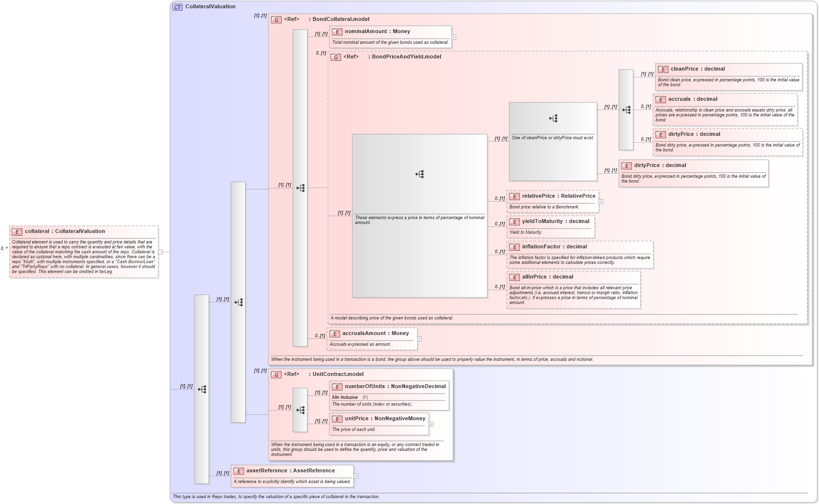Expand nominalAmount Money using its plus button
The width and height of the screenshot is (819, 504).
tap(454, 37)
